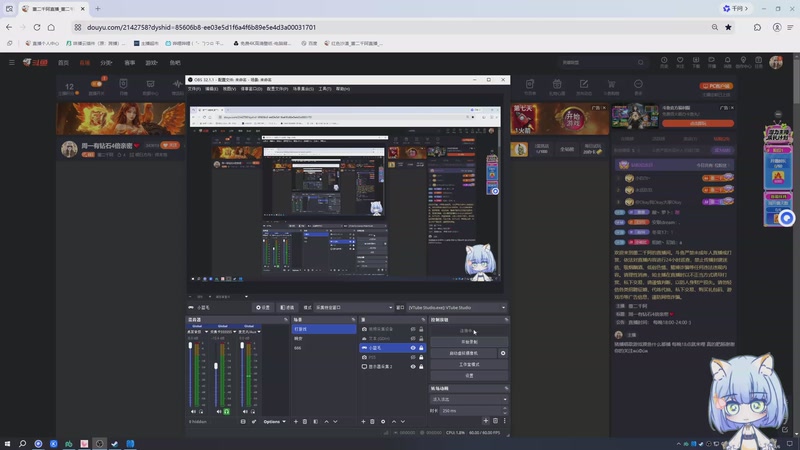The width and height of the screenshot is (800, 450).
Task: Expand the Douyu 游戏 nav dropdown
Action: tap(152, 62)
